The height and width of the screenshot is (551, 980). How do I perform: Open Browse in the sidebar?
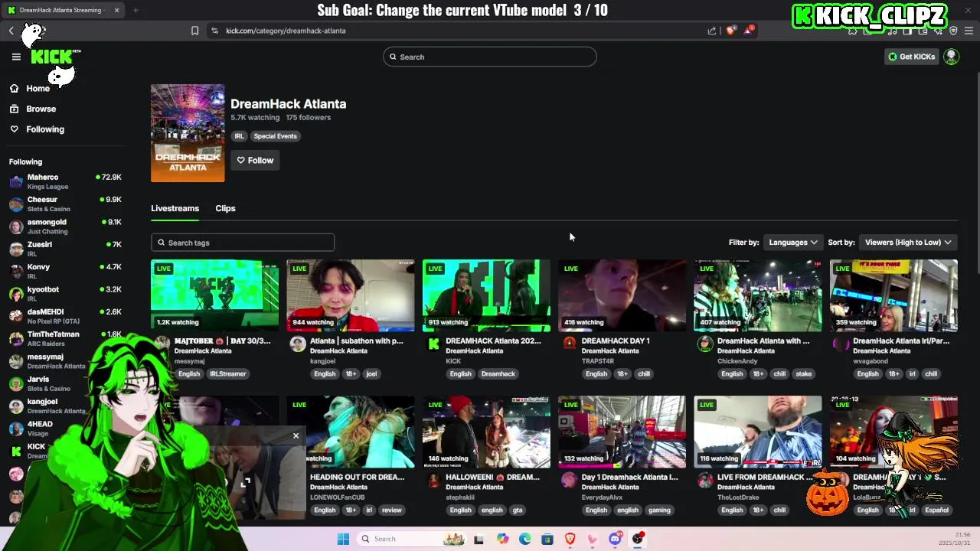click(x=33, y=109)
